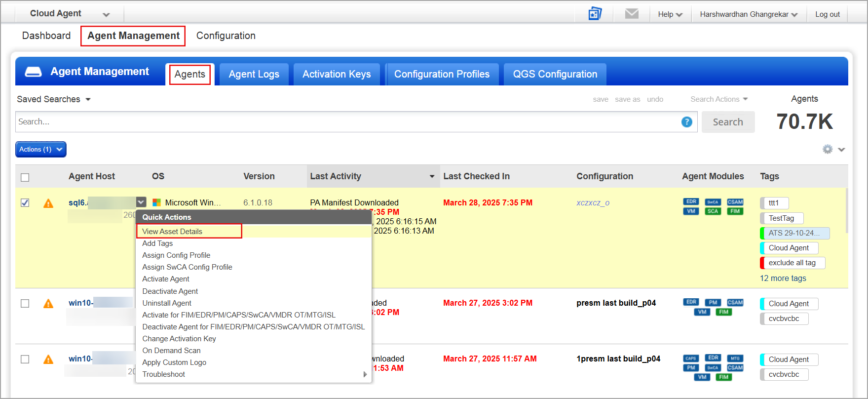Click warning icon of March 27 11:57 AM row
Image resolution: width=868 pixels, height=399 pixels.
[x=48, y=359]
